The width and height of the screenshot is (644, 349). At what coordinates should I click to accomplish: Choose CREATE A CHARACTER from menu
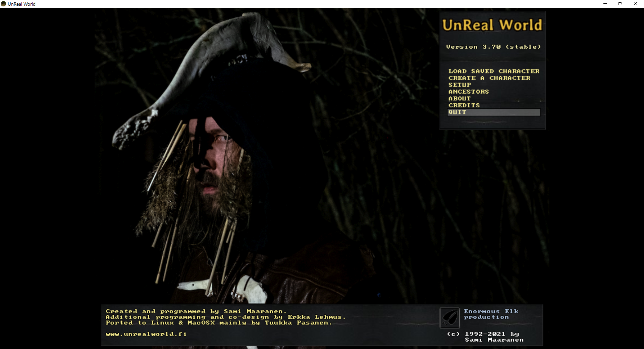[489, 78]
